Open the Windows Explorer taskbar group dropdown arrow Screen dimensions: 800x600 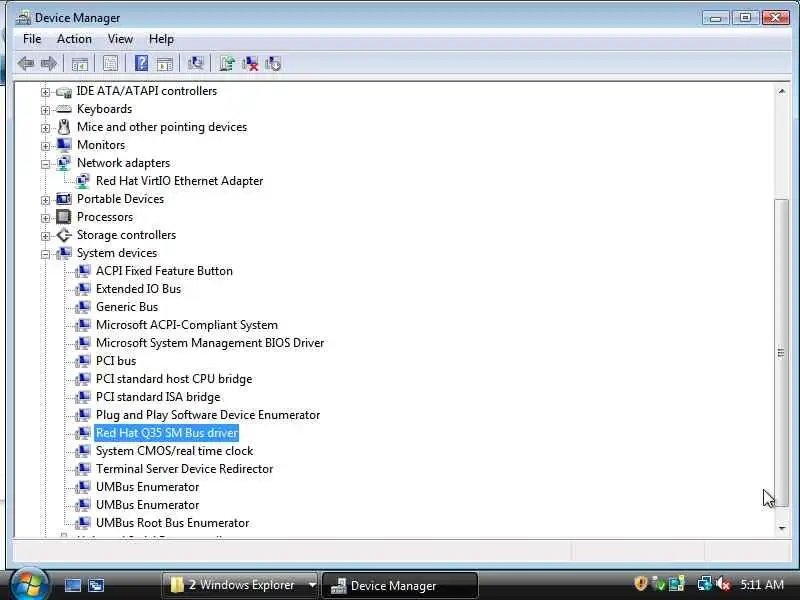pyautogui.click(x=312, y=585)
